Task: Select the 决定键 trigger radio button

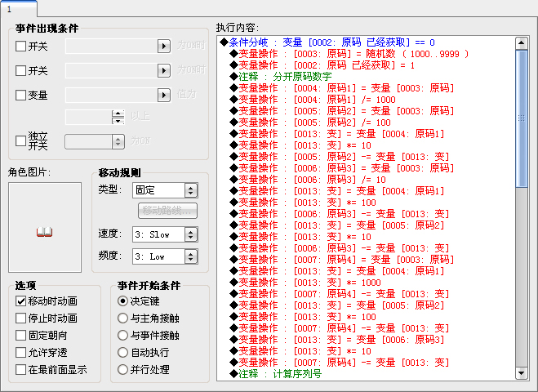Action: pos(122,301)
